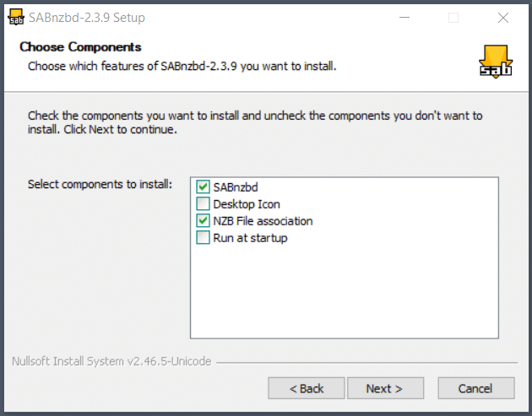
Task: Uncheck the SABnzbd component checkbox
Action: pyautogui.click(x=203, y=186)
